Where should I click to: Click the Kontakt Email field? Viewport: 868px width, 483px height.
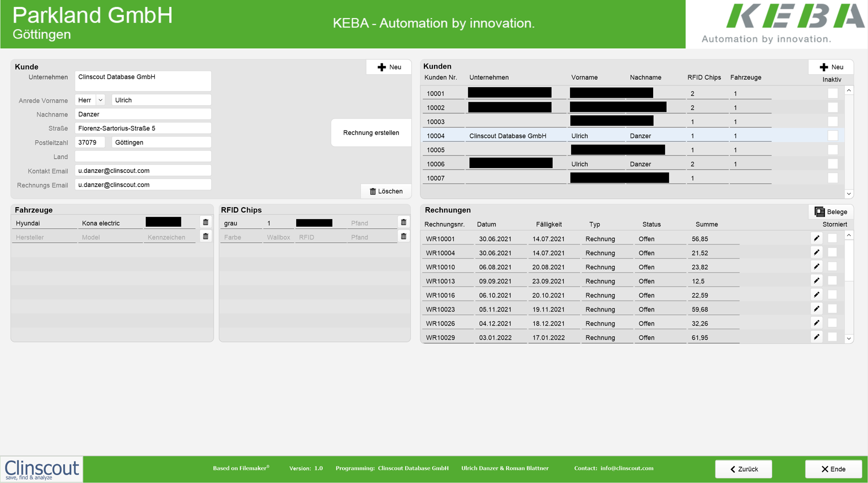point(143,170)
